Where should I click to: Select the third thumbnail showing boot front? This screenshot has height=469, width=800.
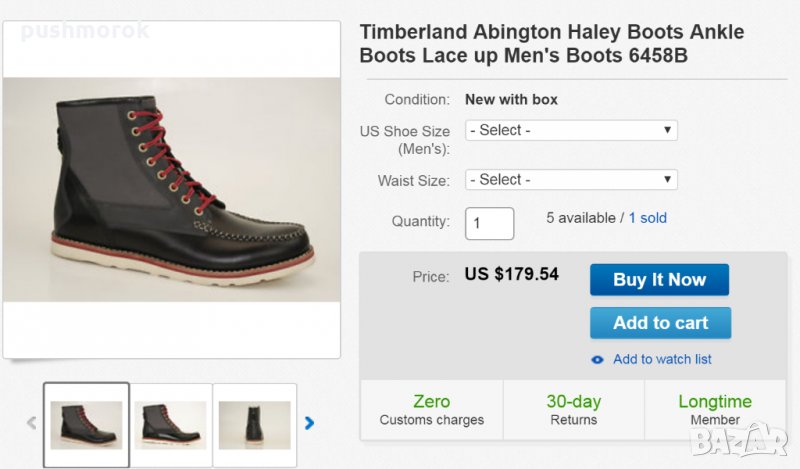pos(254,424)
